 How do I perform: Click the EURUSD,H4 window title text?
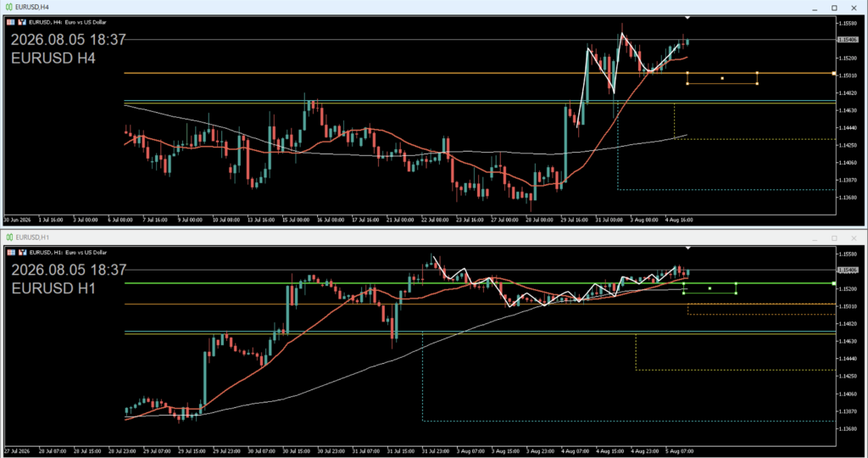click(32, 7)
